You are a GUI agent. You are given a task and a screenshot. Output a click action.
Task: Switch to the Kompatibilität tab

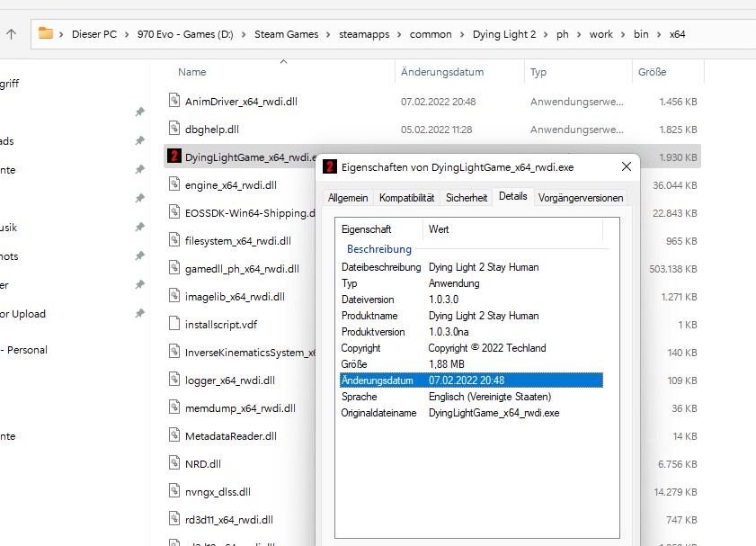[x=406, y=198]
